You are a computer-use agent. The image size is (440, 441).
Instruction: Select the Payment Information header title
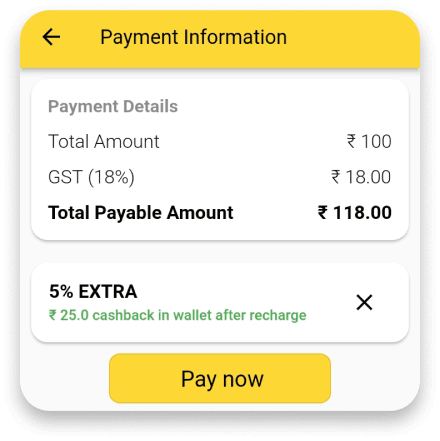194,37
